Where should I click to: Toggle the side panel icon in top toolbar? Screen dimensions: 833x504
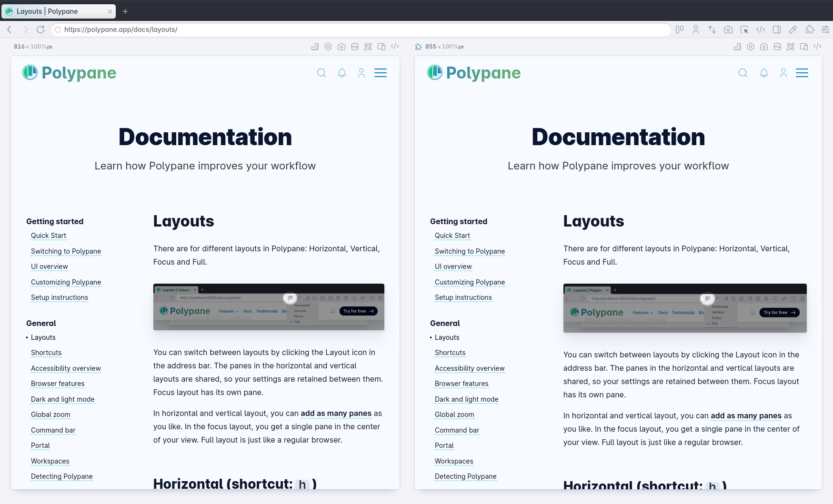(x=777, y=30)
